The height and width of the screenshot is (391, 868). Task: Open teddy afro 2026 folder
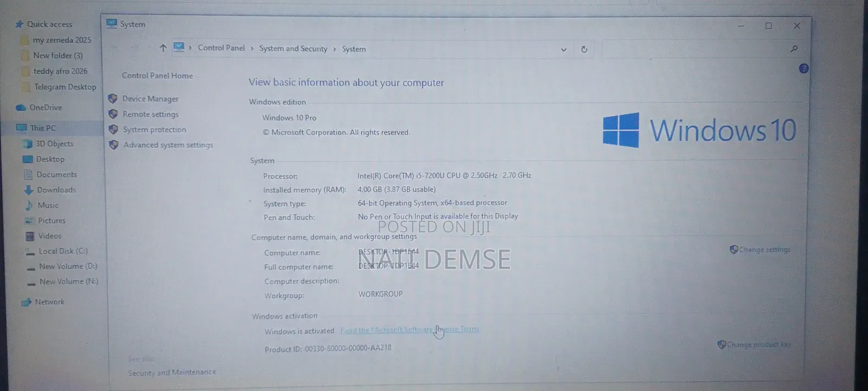click(x=60, y=71)
